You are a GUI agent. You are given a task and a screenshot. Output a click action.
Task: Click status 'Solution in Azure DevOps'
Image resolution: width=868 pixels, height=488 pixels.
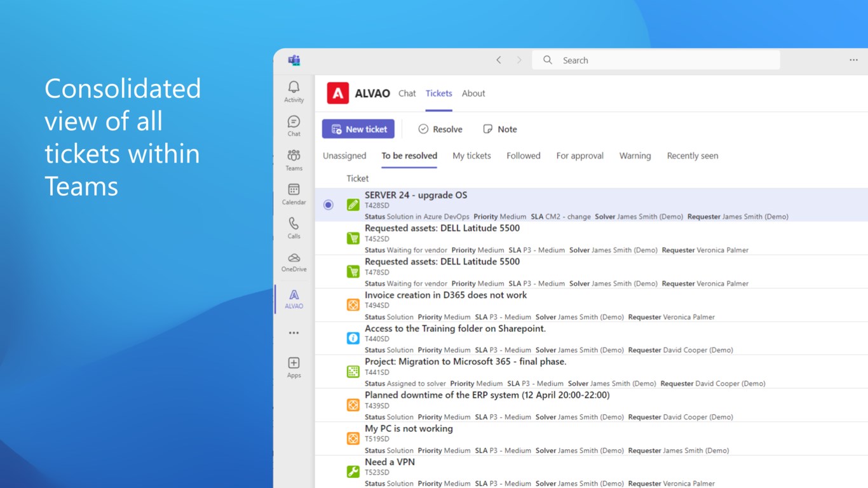click(428, 217)
